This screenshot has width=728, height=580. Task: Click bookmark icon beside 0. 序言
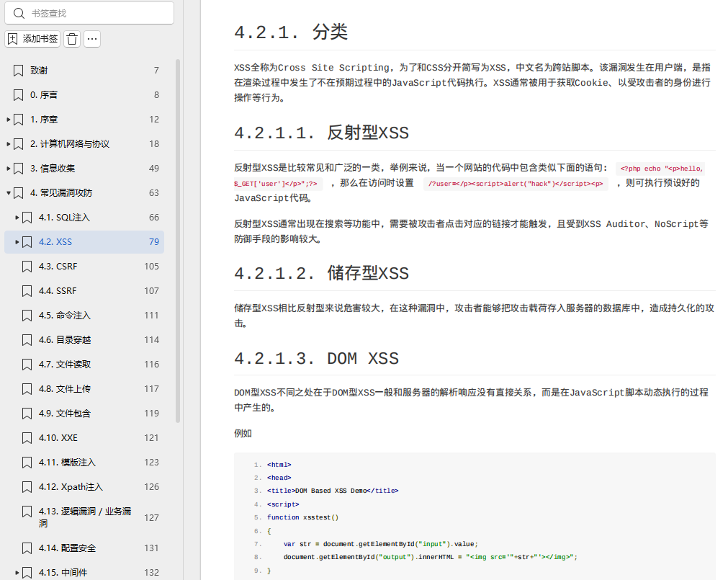coord(18,95)
